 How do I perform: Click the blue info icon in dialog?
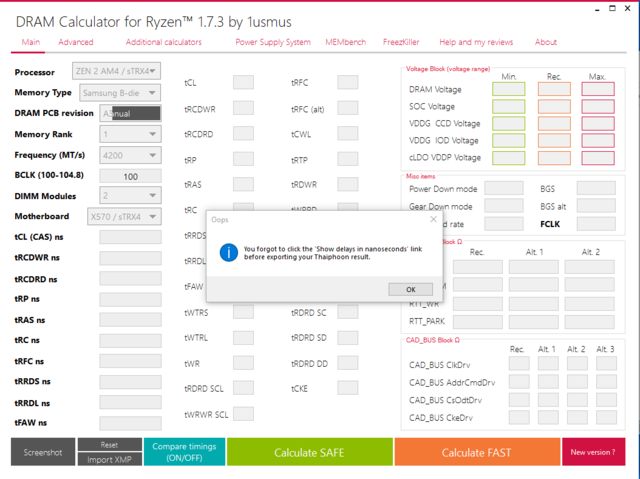click(229, 253)
